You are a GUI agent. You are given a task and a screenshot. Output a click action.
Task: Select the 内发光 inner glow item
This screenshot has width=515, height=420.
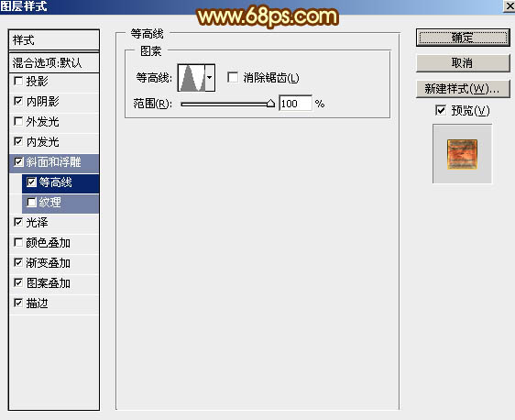(54, 142)
